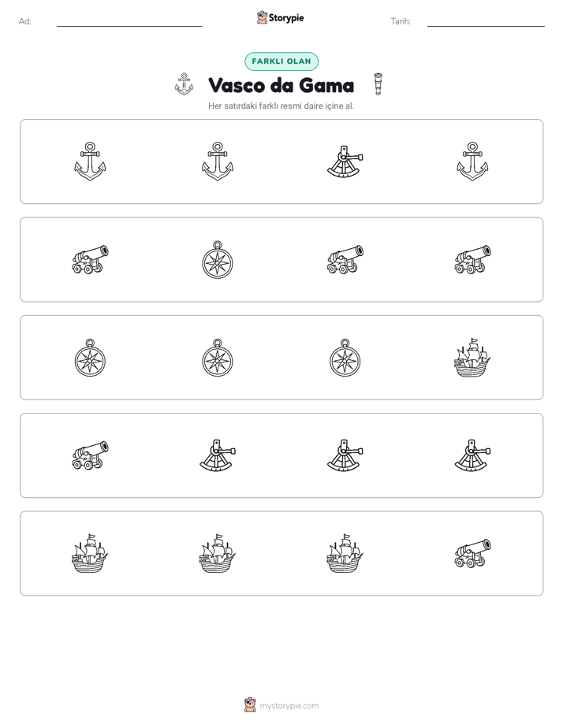This screenshot has height=728, width=563.
Task: Select the first cannon in row two
Action: [x=90, y=259]
